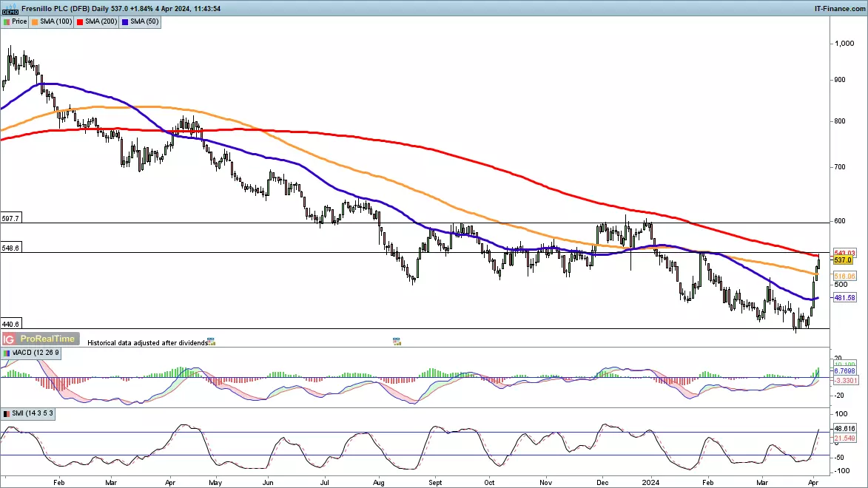The width and height of the screenshot is (868, 488).
Task: Click the SMI value tag 48.616
Action: (x=845, y=428)
